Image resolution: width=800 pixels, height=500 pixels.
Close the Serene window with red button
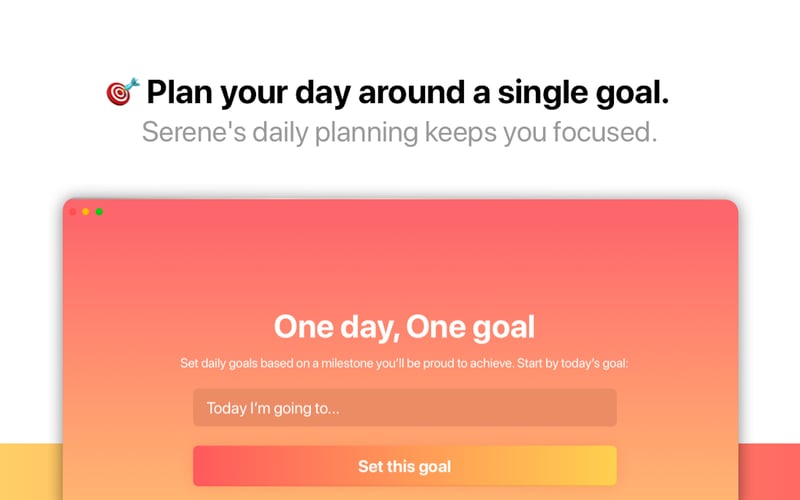tap(73, 212)
